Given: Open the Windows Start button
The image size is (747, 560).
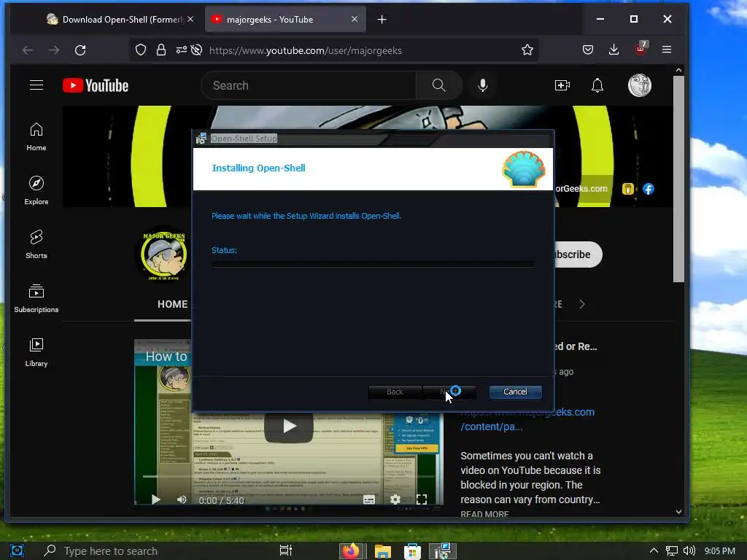Looking at the screenshot, I should (17, 551).
